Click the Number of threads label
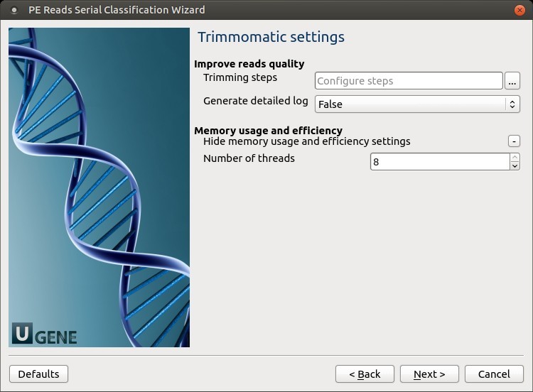The width and height of the screenshot is (533, 392). pos(249,158)
